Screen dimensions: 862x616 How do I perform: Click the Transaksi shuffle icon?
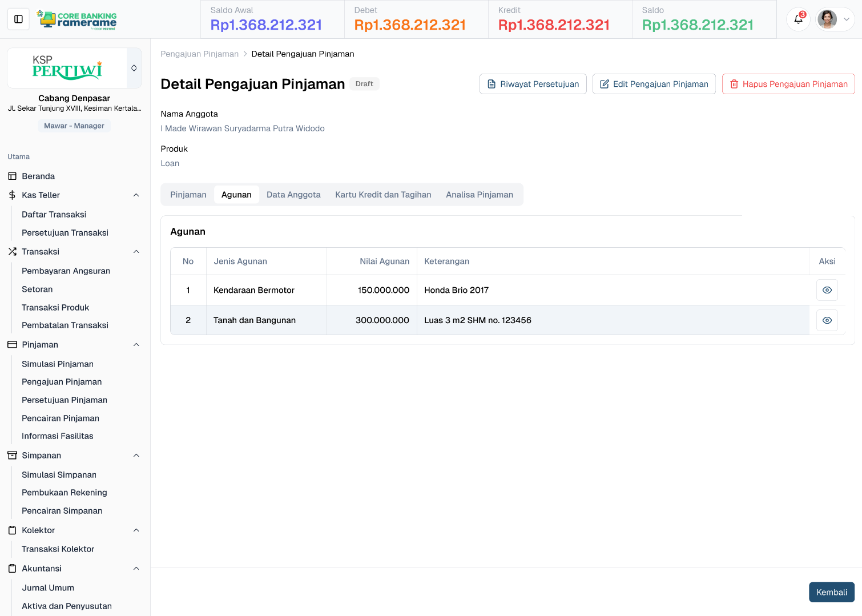pyautogui.click(x=13, y=252)
